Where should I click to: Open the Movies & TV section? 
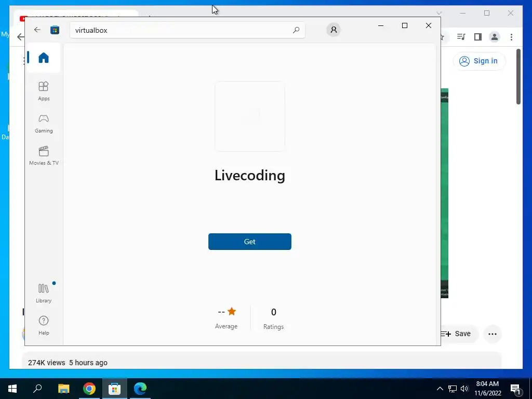(44, 156)
